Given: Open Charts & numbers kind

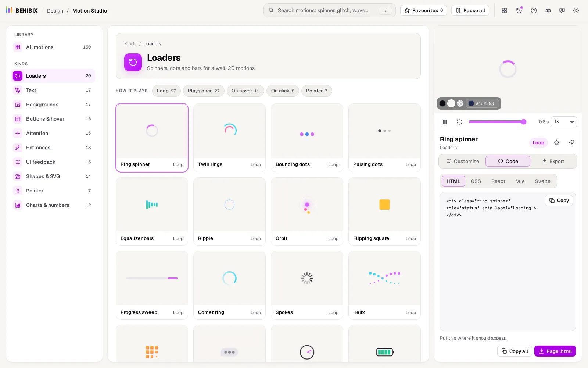Looking at the screenshot, I should point(53,205).
